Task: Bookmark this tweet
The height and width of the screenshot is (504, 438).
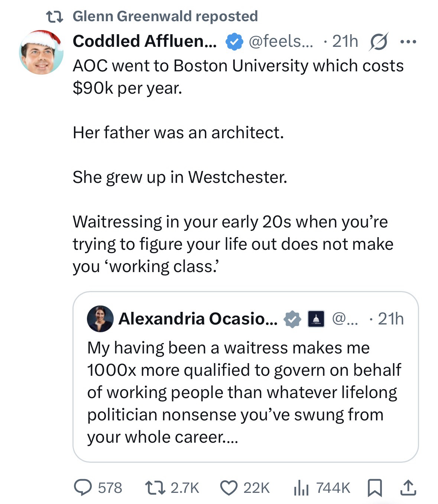Action: coord(374,488)
